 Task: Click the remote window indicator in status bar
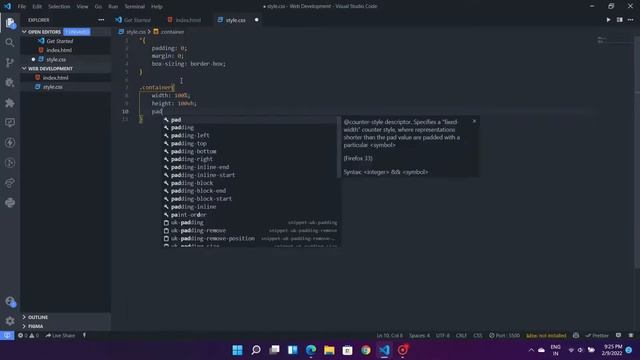(x=7, y=336)
